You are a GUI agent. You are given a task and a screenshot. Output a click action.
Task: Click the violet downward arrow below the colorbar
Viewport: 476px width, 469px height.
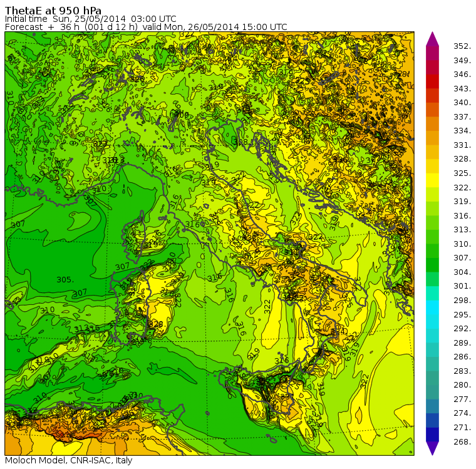(432, 448)
